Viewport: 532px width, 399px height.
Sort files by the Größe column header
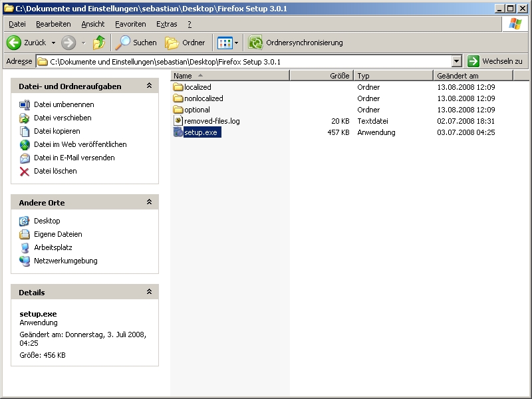click(322, 76)
